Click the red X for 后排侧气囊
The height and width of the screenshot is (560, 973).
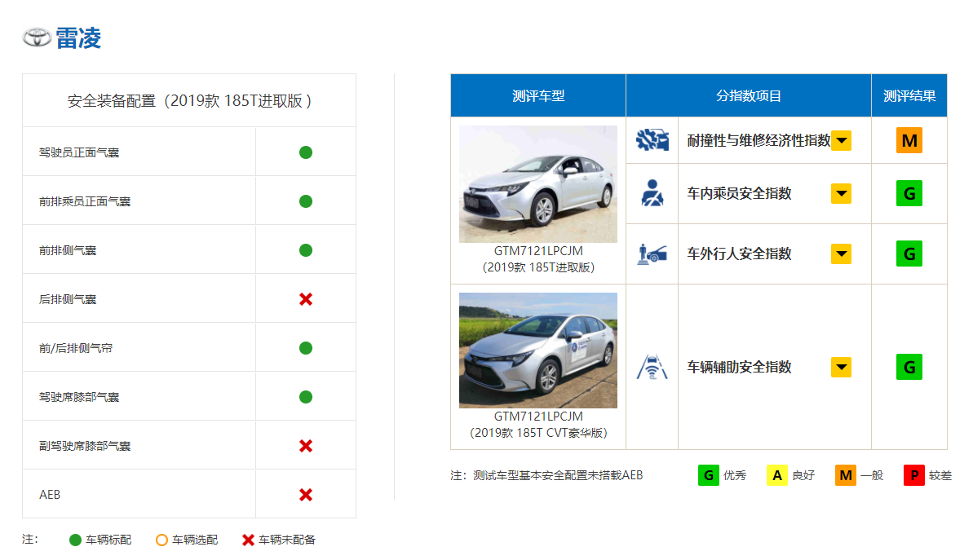click(x=305, y=299)
